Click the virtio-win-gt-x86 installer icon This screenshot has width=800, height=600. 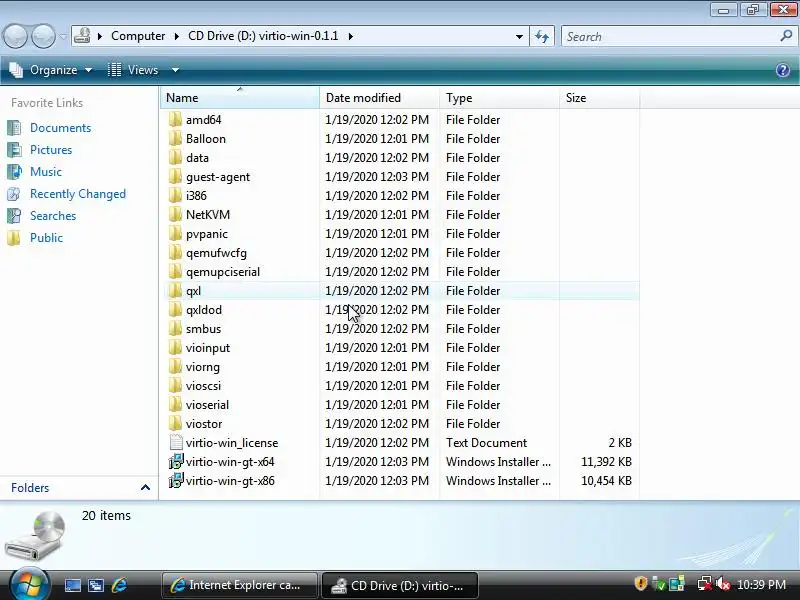[176, 481]
